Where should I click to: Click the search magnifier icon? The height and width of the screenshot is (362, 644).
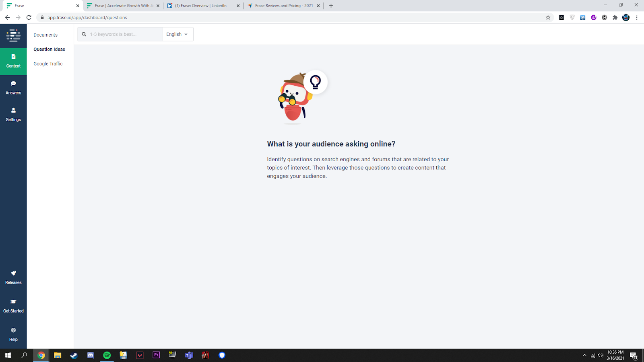[84, 34]
